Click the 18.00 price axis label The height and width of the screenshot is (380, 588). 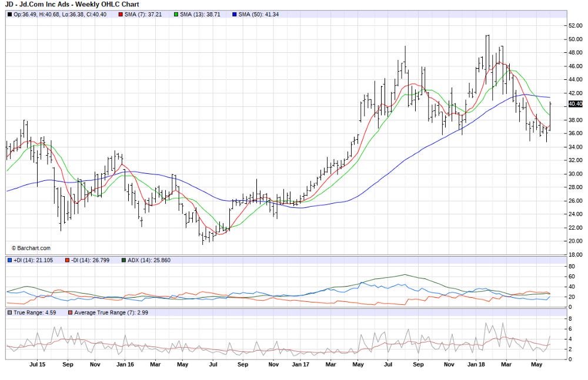coord(575,254)
